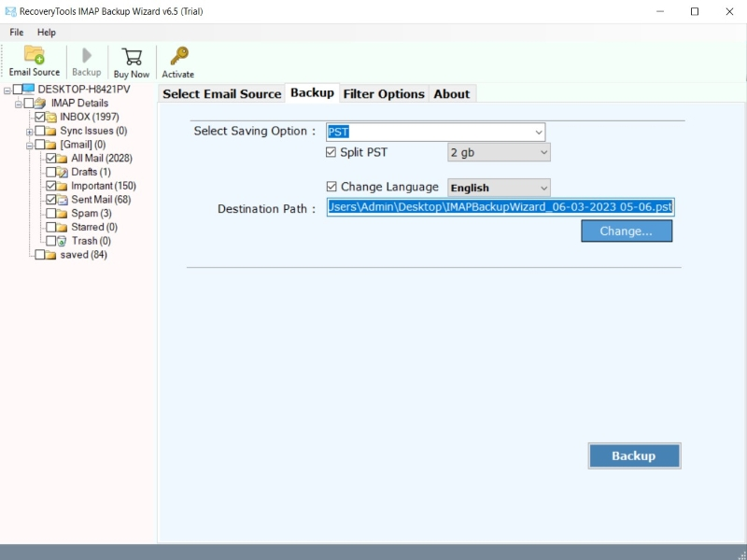Screen dimensions: 747x560
Task: Click the Activate key icon
Action: pyautogui.click(x=179, y=56)
